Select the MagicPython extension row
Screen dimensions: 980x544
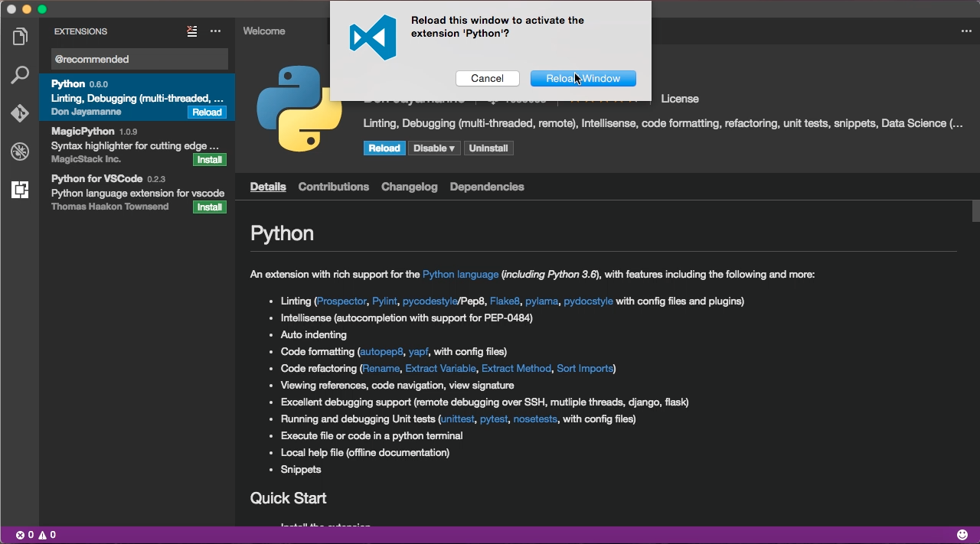[137, 145]
